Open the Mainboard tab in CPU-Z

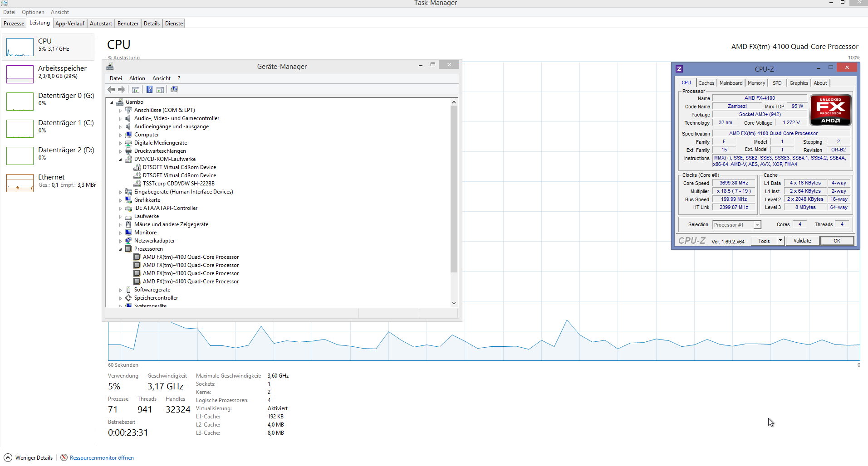[x=731, y=83]
